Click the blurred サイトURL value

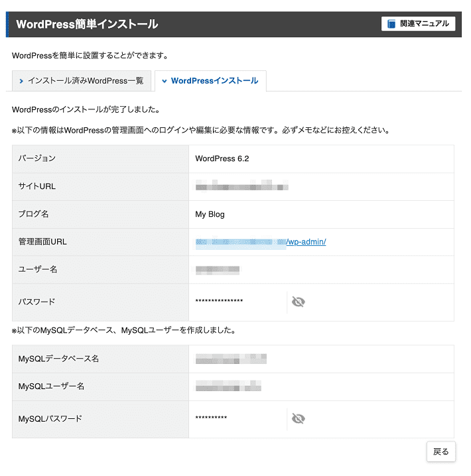(x=241, y=185)
